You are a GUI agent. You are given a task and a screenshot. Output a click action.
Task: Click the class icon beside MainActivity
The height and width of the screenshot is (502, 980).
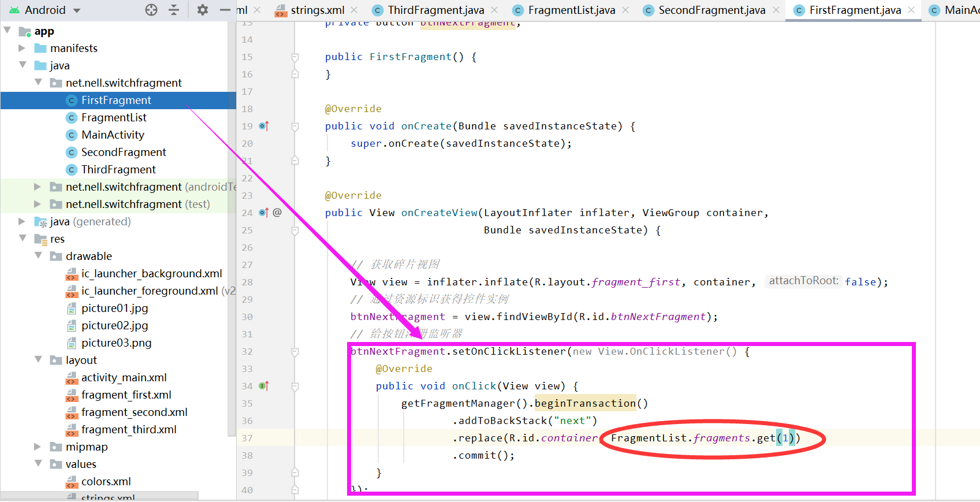72,135
